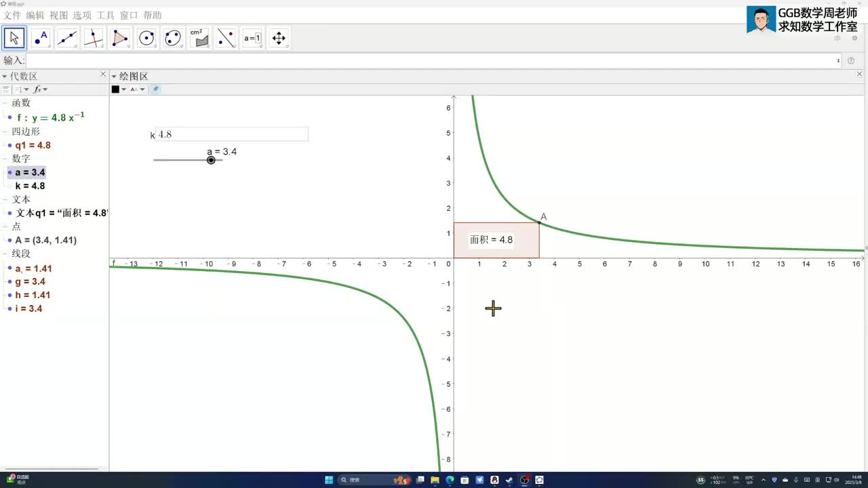868x488 pixels.
Task: Select the Perpendicular line tool
Action: coord(94,38)
